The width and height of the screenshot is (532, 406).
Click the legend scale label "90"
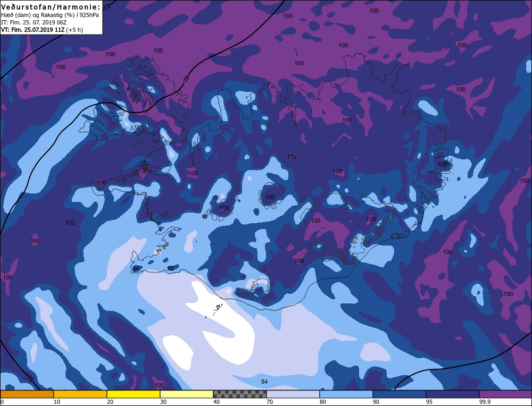[x=376, y=402]
